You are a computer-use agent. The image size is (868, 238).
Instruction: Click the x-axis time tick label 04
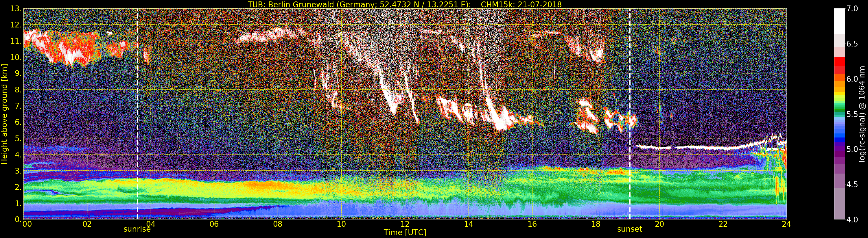click(151, 224)
